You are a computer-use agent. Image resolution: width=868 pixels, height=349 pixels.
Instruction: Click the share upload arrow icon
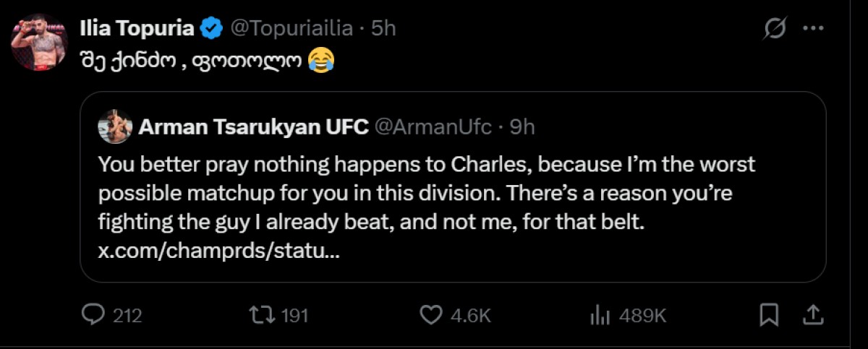812,315
